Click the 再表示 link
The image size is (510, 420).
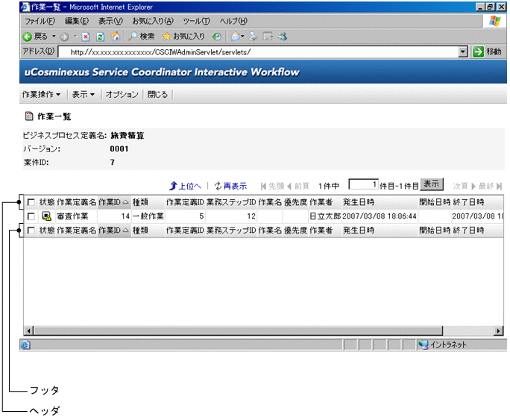coord(230,186)
